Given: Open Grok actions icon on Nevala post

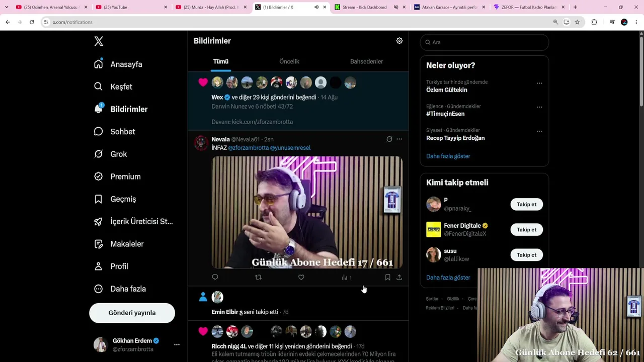Looking at the screenshot, I should (x=389, y=139).
